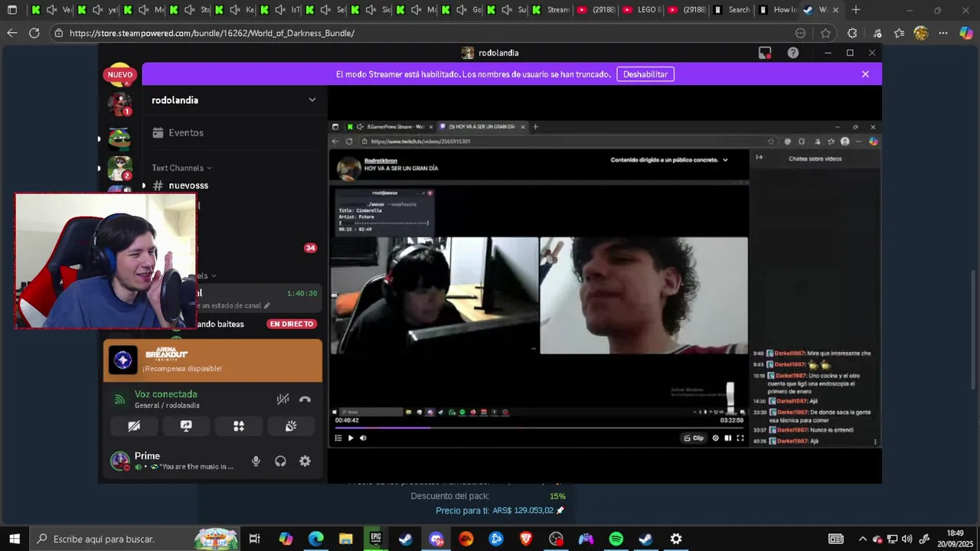
Task: Create a clip with the Clip button
Action: click(694, 438)
